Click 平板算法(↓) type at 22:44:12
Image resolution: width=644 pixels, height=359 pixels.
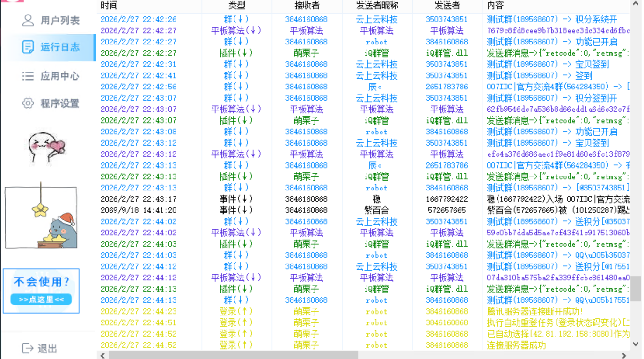click(236, 278)
